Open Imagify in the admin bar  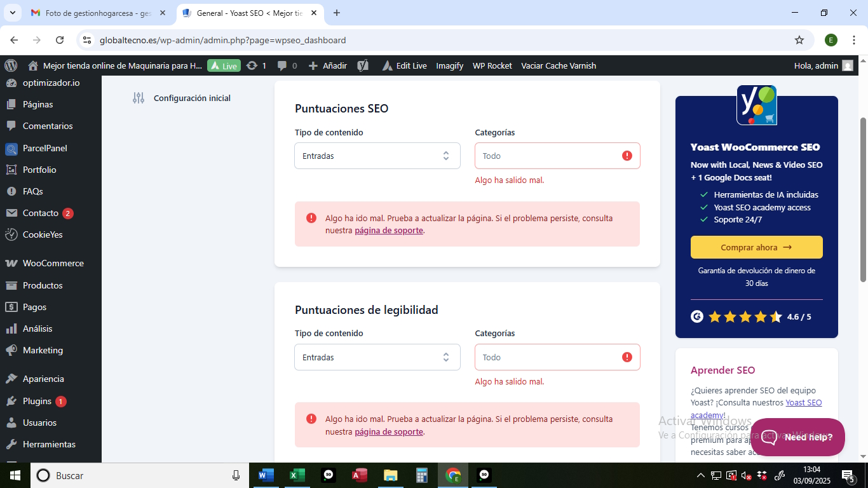coord(449,65)
